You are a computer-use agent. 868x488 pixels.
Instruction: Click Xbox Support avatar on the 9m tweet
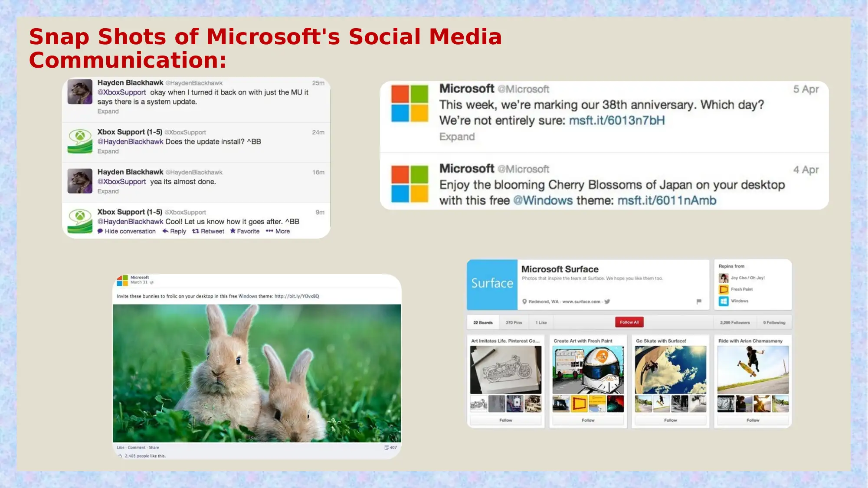click(x=80, y=221)
